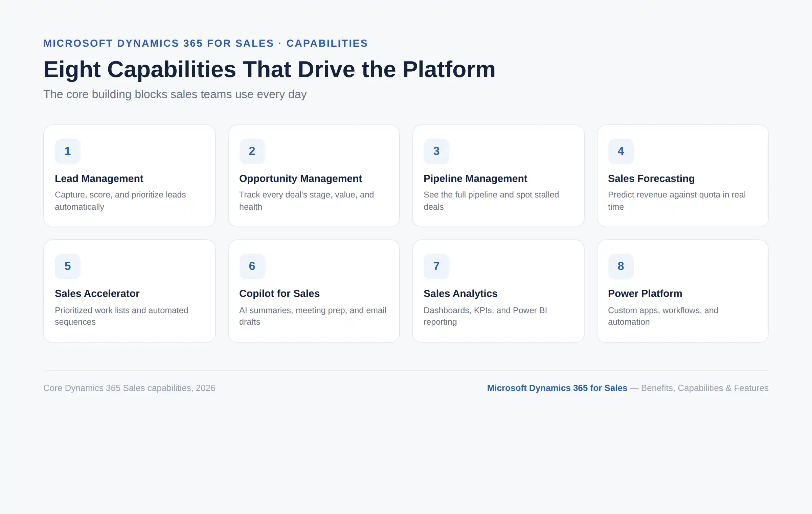This screenshot has width=812, height=514.
Task: Select the Copilot for Sales card title
Action: coord(279,294)
